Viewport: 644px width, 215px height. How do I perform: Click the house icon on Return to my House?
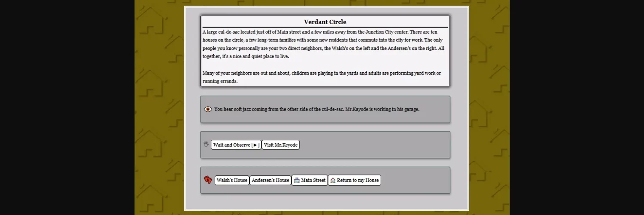point(333,180)
